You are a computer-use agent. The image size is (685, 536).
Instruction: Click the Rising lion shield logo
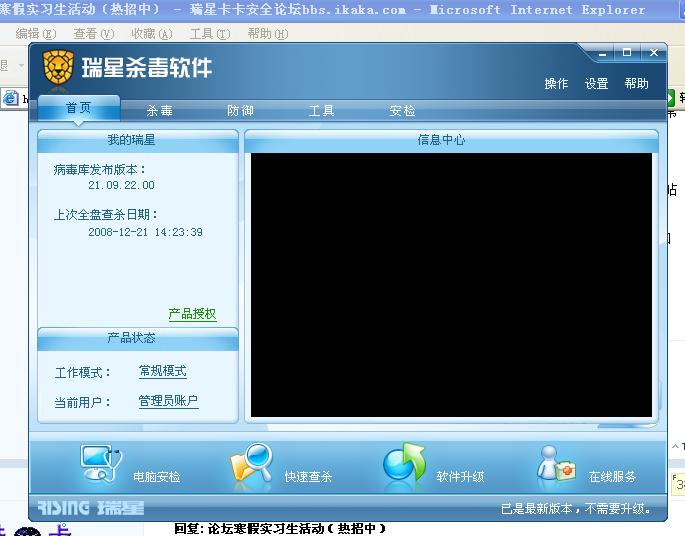click(58, 68)
